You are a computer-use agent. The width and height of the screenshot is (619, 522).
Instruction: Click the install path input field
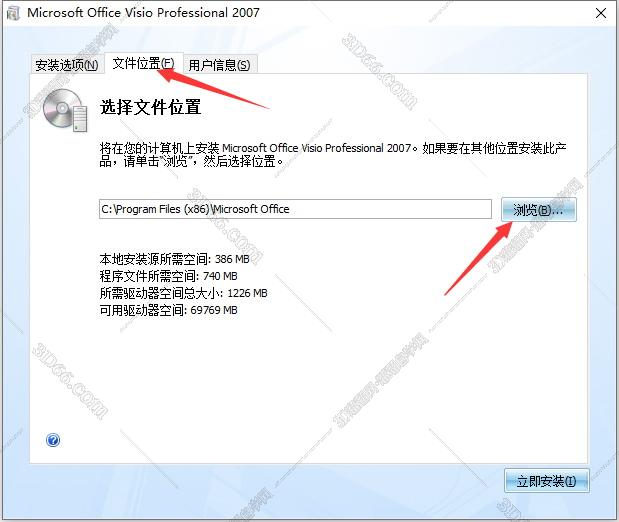point(295,209)
